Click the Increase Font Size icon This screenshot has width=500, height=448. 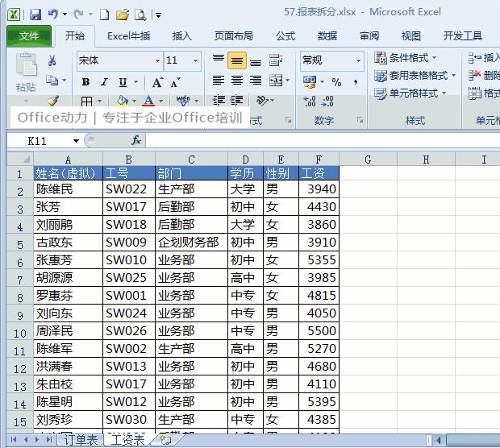[157, 82]
